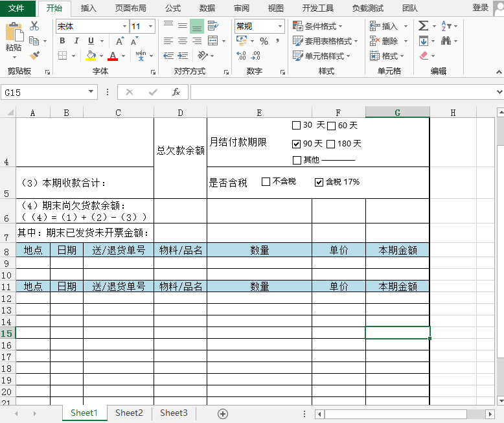Switch to the 插入 tab
Screen dimensions: 504x423
(88, 8)
